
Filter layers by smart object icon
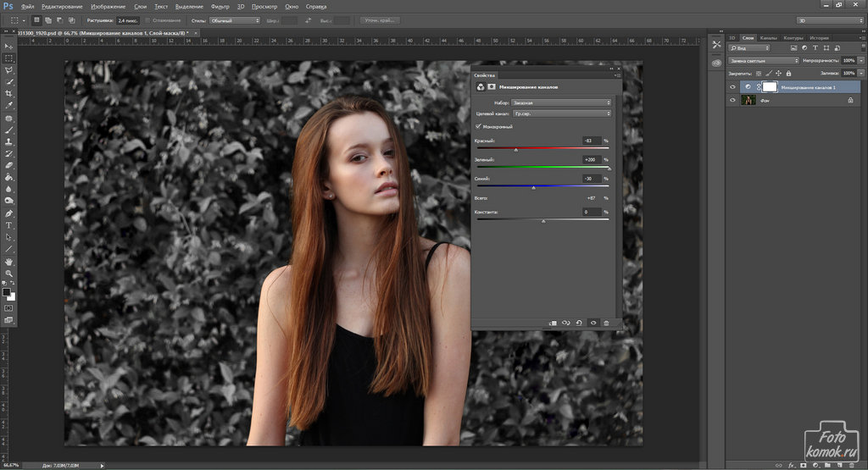coord(837,48)
